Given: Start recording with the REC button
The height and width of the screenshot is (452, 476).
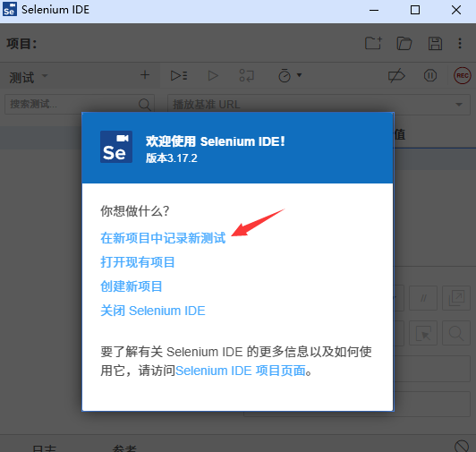Looking at the screenshot, I should coord(462,76).
